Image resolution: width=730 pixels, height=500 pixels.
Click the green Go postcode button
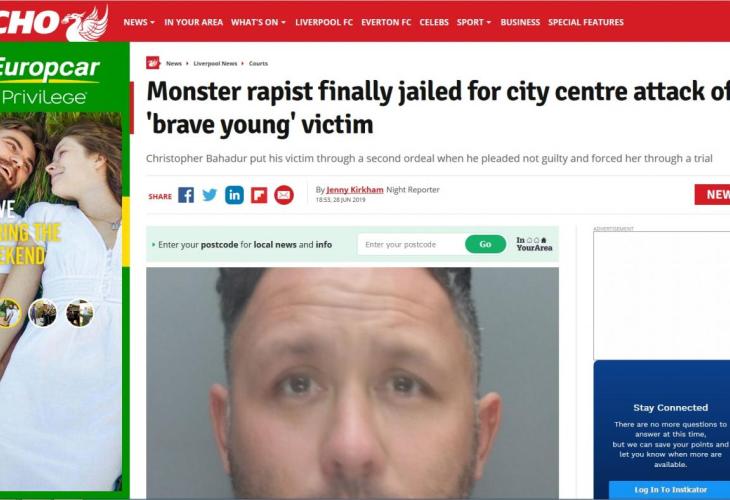(486, 244)
